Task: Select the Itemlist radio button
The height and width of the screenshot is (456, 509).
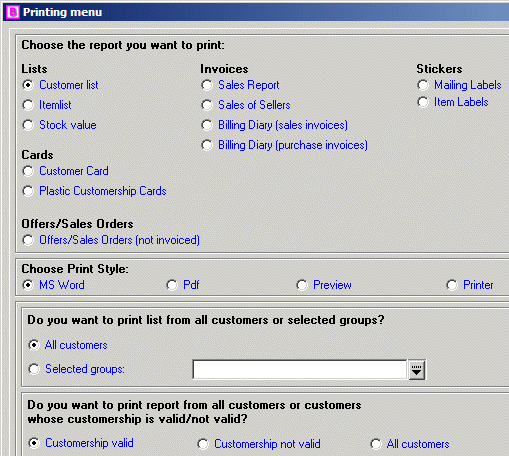Action: tap(28, 105)
